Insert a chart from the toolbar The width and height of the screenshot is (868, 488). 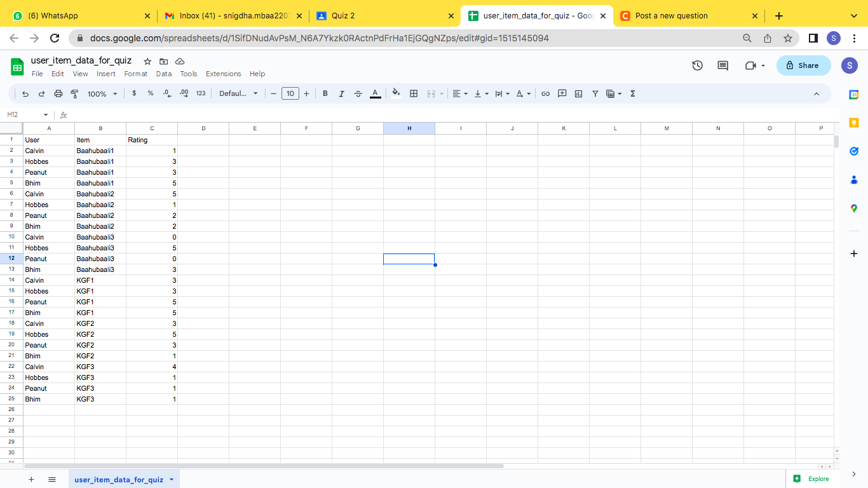578,93
